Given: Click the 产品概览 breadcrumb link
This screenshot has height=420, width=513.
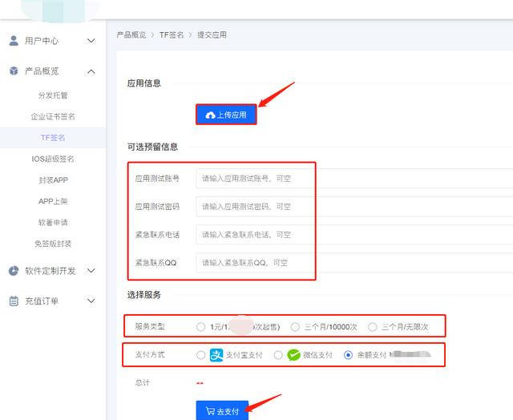Looking at the screenshot, I should point(131,35).
